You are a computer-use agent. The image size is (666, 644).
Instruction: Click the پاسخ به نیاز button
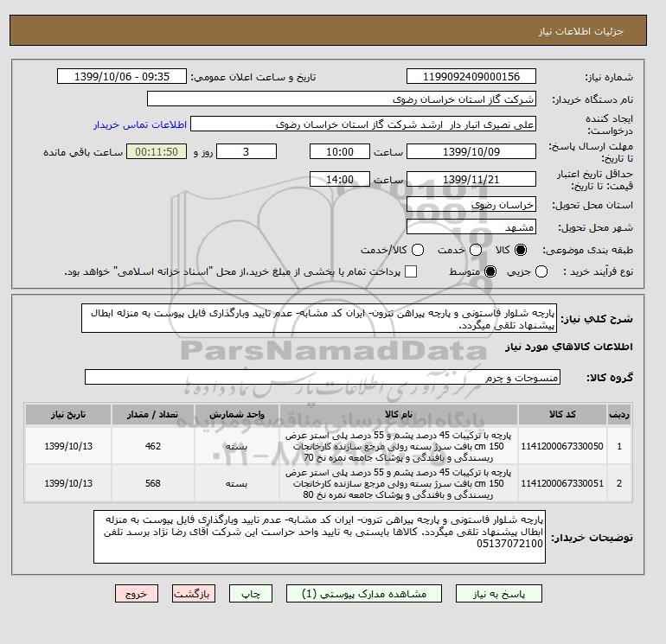(x=499, y=594)
